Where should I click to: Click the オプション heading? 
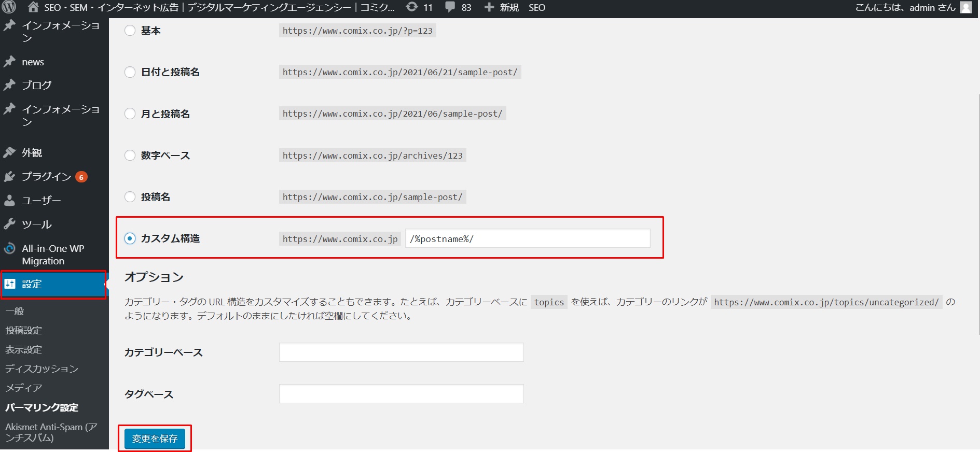point(154,277)
